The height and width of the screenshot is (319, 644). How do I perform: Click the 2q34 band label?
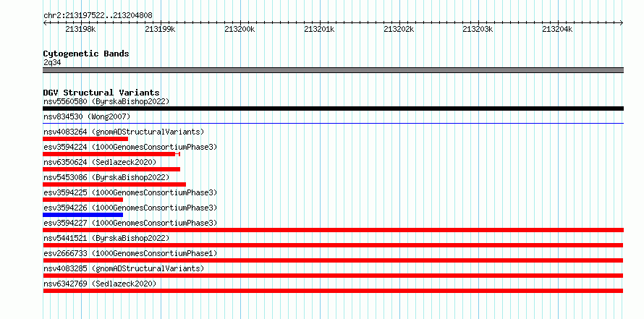point(53,63)
